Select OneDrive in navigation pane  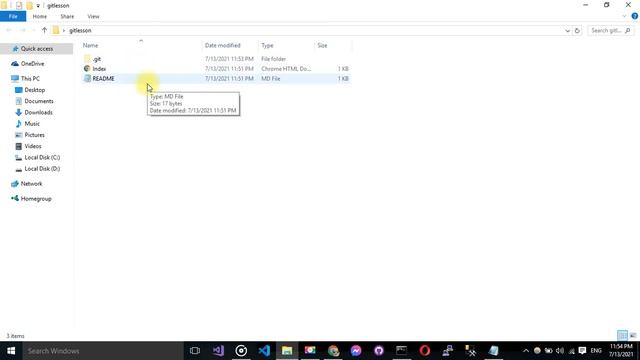tap(32, 64)
